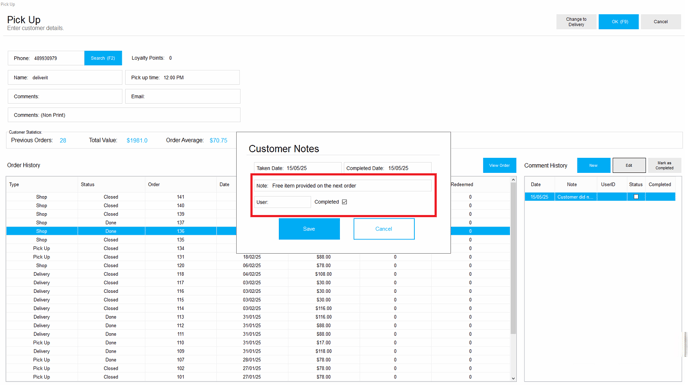Click Note column header in Comment History

pos(572,184)
